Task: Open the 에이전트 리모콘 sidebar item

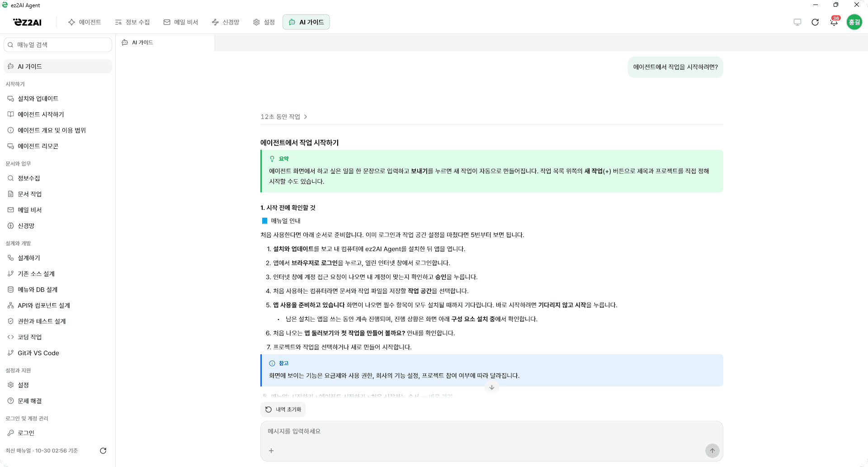Action: coord(58,146)
